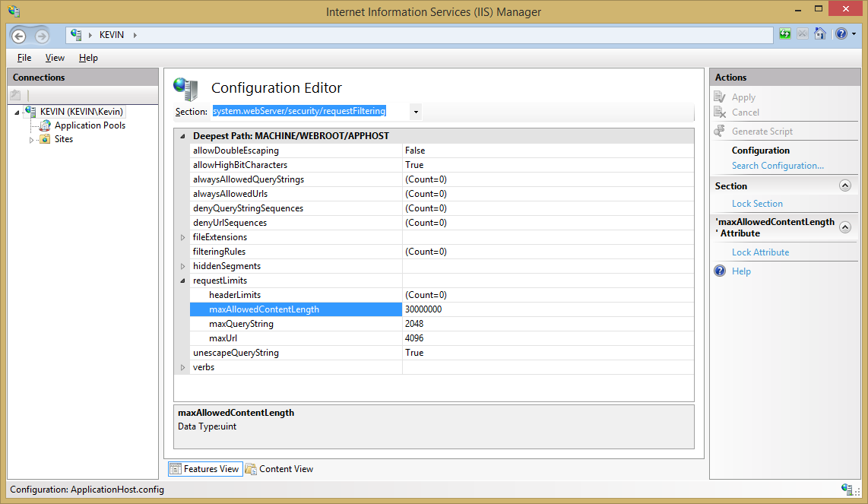Click the Help question mark icon in Actions
This screenshot has height=504, width=868.
click(x=720, y=271)
